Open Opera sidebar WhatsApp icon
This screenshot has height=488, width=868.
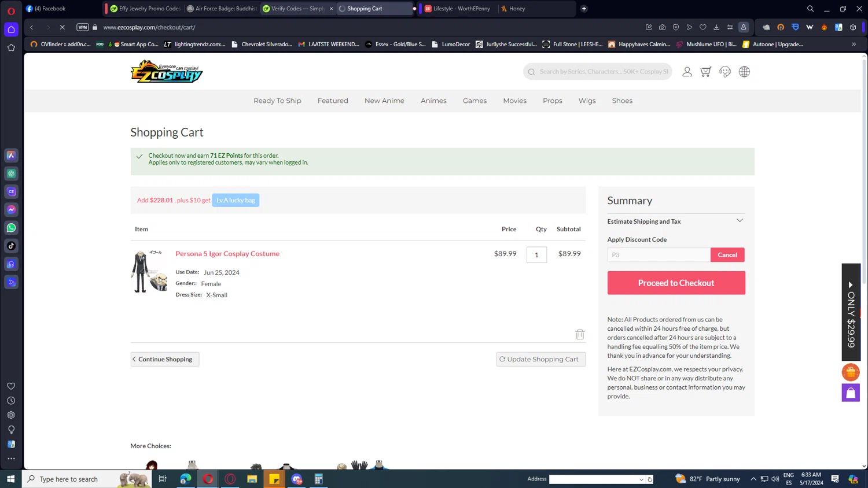[x=11, y=228]
